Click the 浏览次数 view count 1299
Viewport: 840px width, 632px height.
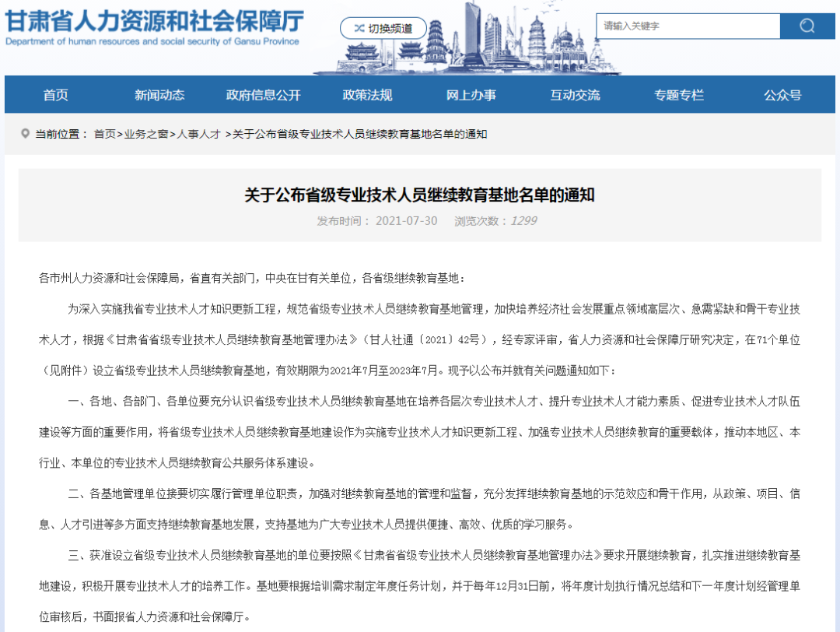523,221
